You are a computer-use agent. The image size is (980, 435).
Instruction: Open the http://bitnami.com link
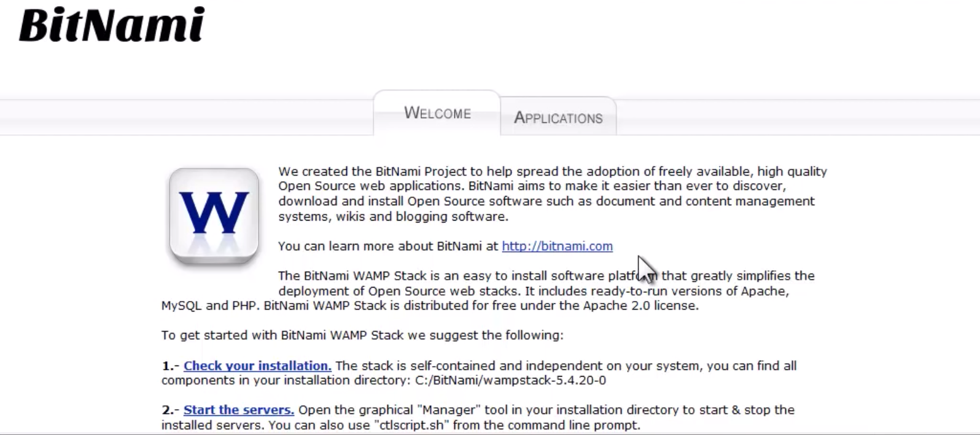(x=557, y=246)
